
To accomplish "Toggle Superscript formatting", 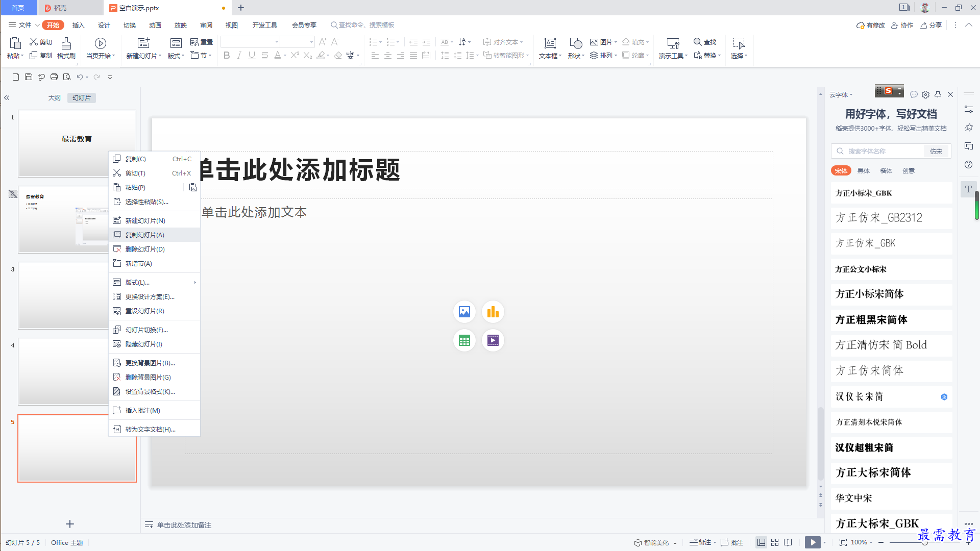I will click(x=295, y=55).
